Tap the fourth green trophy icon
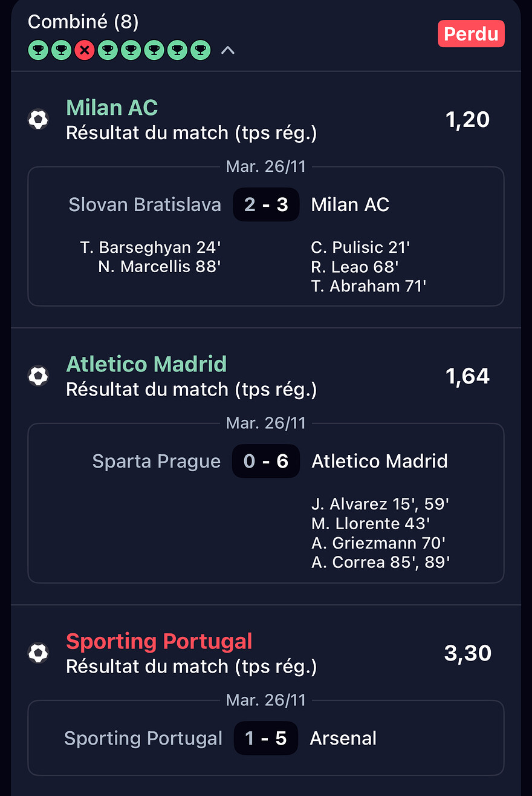This screenshot has height=796, width=532. 131,51
